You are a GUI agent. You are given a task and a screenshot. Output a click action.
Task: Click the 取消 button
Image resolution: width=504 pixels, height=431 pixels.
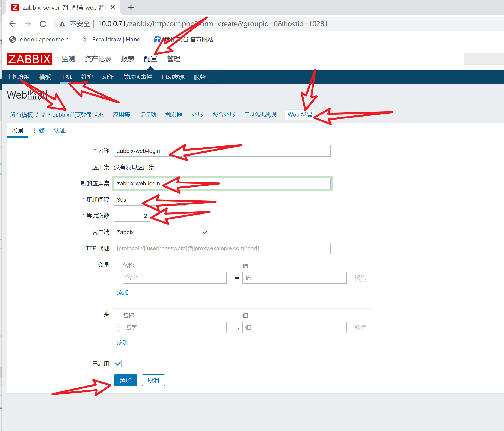153,380
